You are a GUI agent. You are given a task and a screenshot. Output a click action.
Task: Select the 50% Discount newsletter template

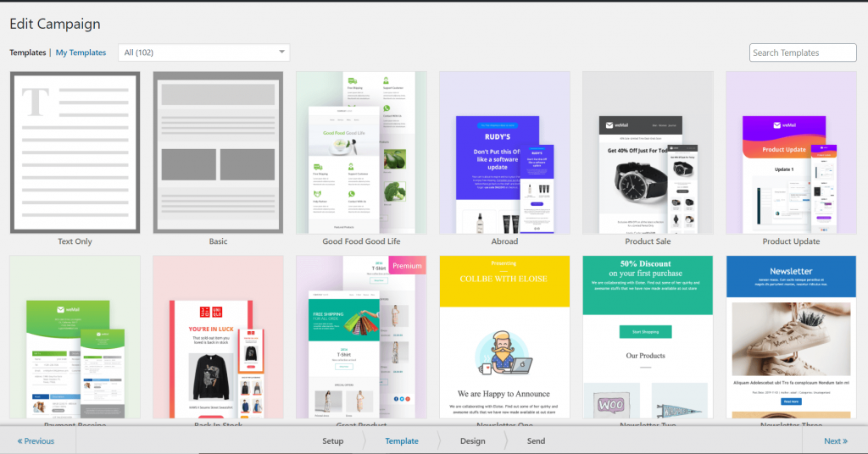pos(648,337)
